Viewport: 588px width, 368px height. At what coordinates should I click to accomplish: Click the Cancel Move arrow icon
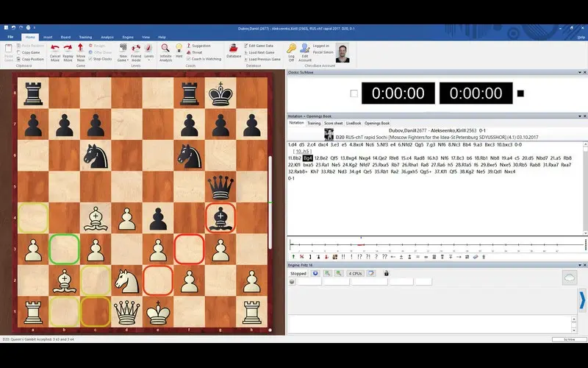(55, 49)
